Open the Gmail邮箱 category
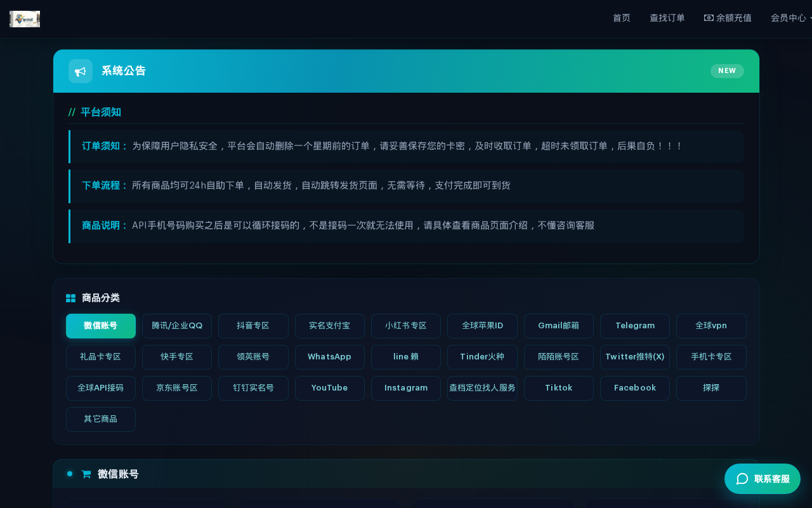This screenshot has width=812, height=508. pyautogui.click(x=559, y=326)
